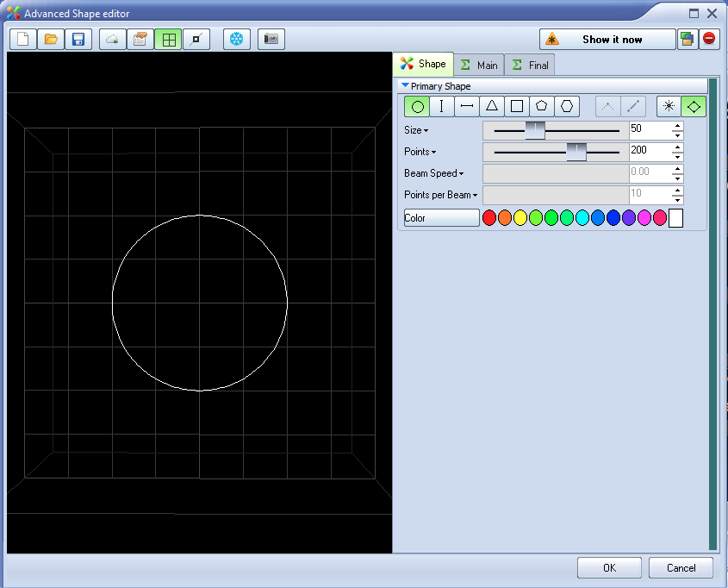
Task: Switch to the Final tab
Action: 530,65
